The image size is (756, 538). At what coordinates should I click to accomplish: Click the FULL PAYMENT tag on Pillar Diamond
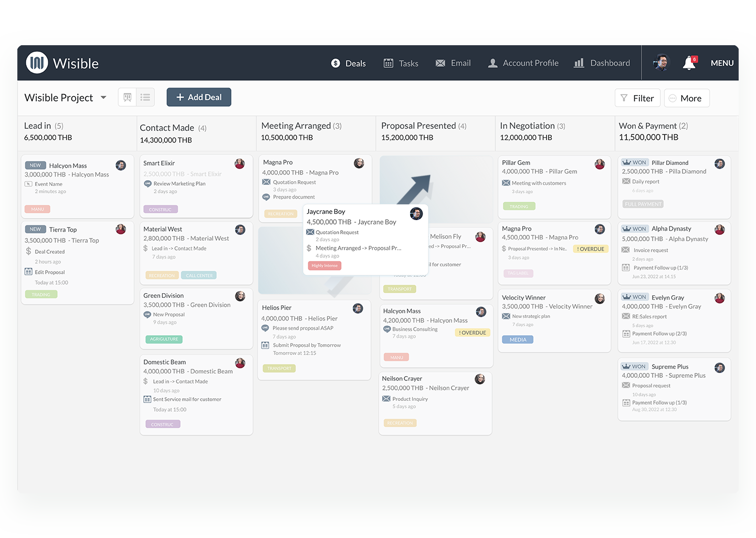643,204
